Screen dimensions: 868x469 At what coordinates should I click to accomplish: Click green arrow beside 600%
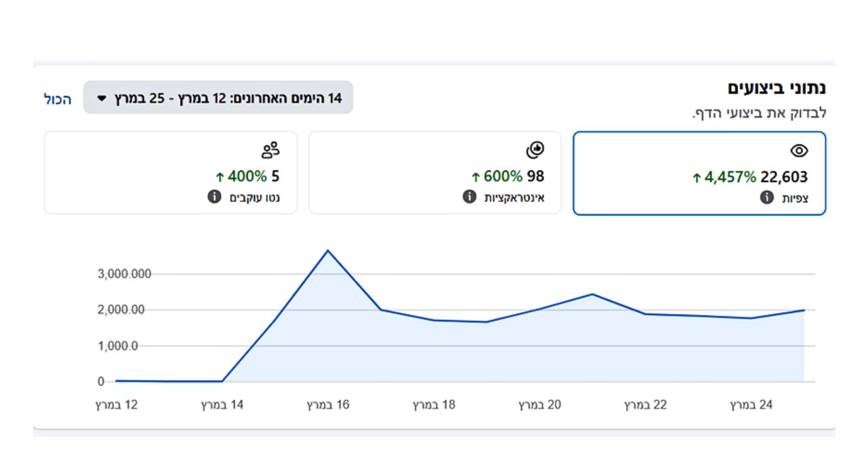coord(476,177)
